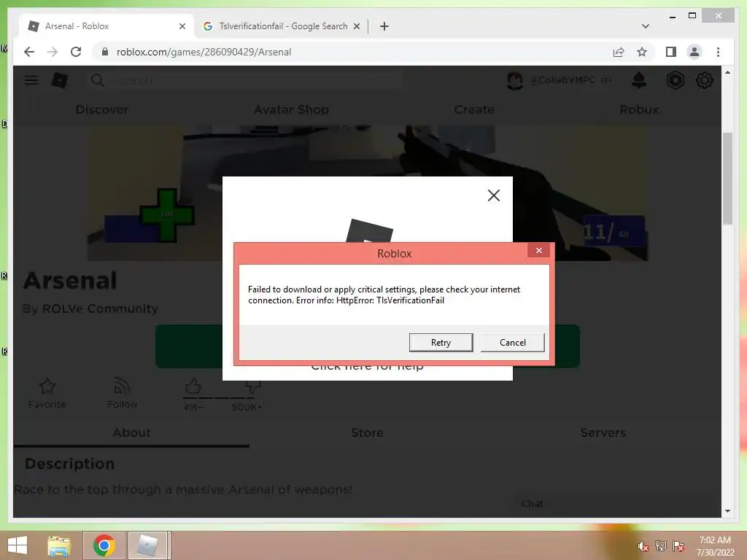Click the page vertical scrollbar thumb
The width and height of the screenshot is (747, 560).
click(727, 178)
